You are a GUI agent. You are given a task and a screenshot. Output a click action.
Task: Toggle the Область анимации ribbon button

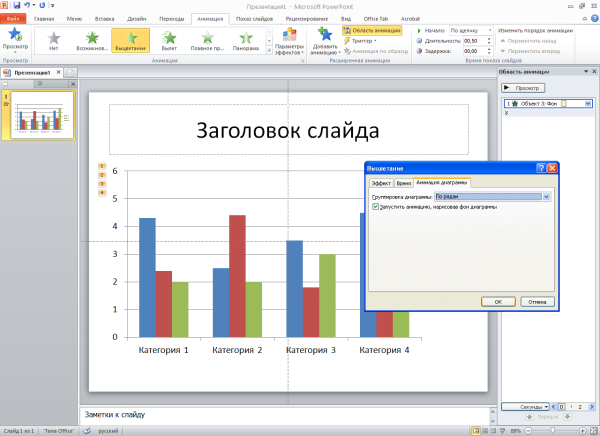click(372, 31)
